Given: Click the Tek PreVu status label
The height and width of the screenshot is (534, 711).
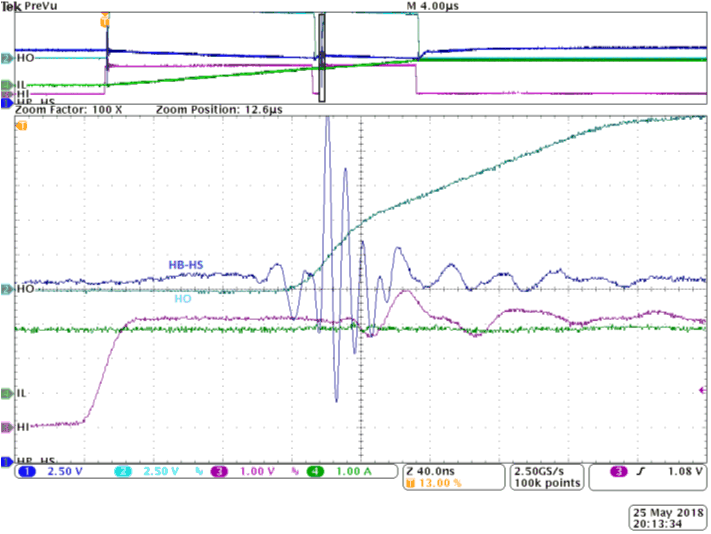Looking at the screenshot, I should point(29,6).
